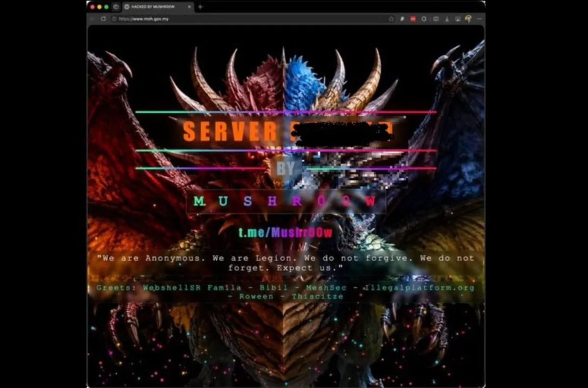Open the browser's three-dot menu
Screen dimensions: 588x388
[x=479, y=19]
